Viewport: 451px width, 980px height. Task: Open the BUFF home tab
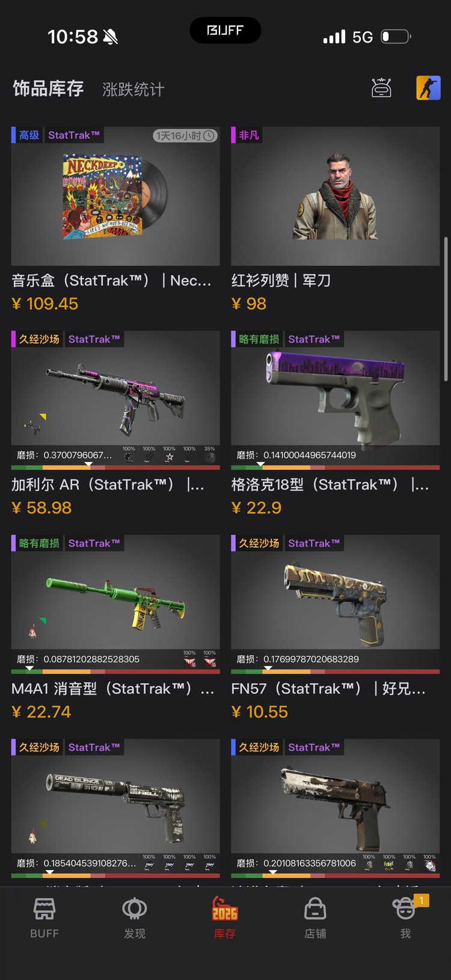pos(44,918)
